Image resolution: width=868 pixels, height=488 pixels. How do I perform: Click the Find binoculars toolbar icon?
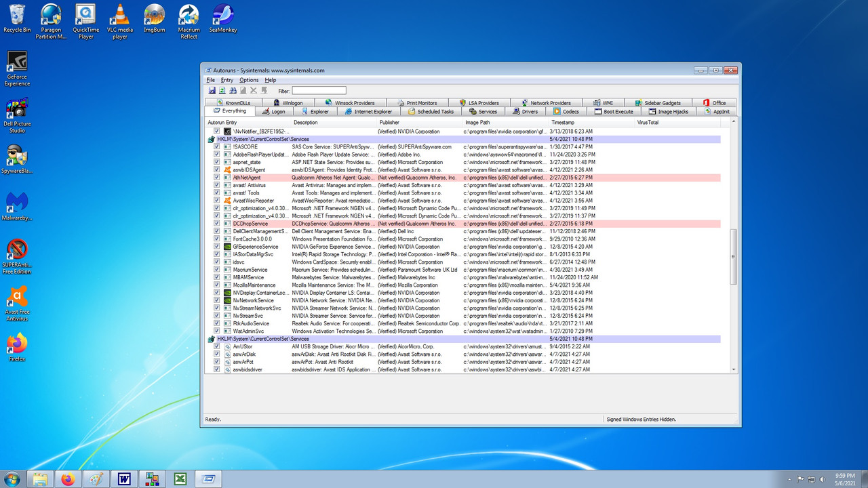click(x=233, y=90)
